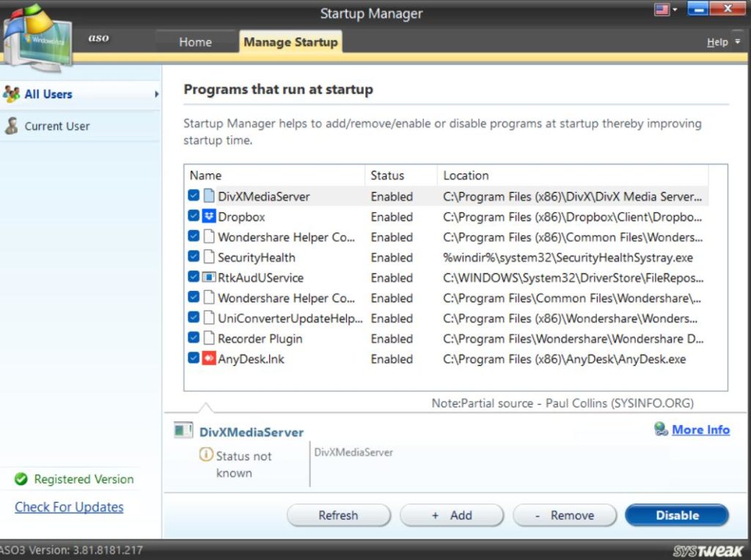The image size is (751, 560).
Task: Click the Status not known info icon
Action: 206,454
